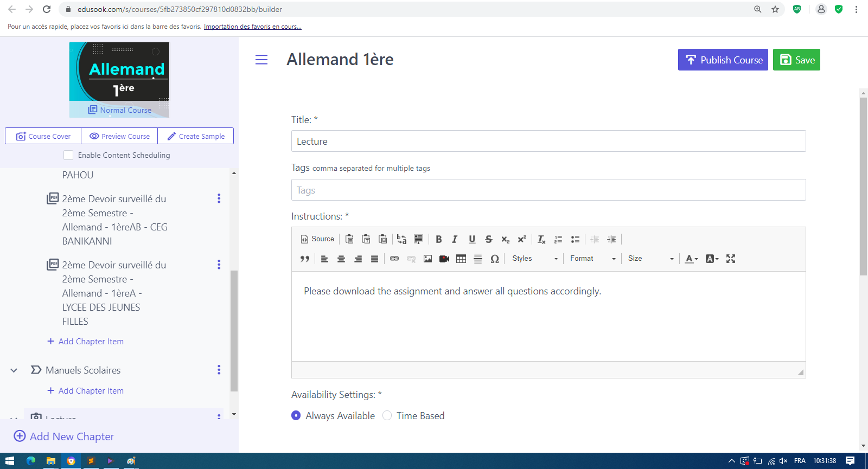Click Add New Chapter
This screenshot has width=868, height=469.
(64, 436)
